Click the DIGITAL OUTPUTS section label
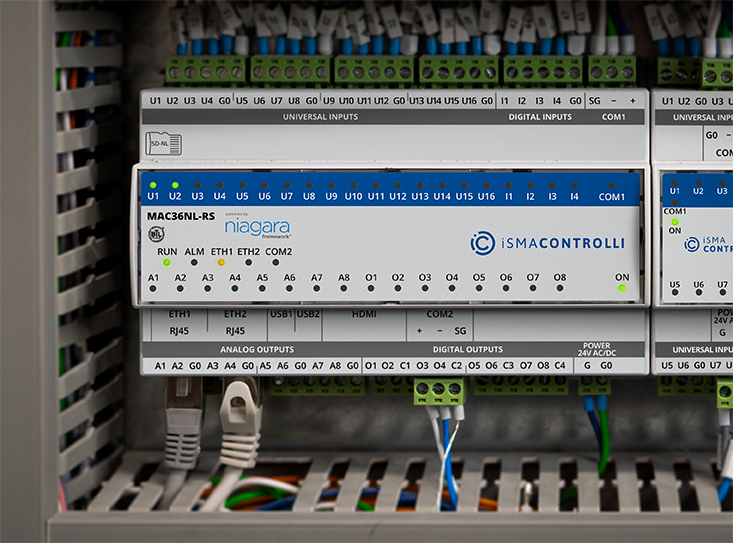Viewport: 733px width, 543px height. coord(467,349)
